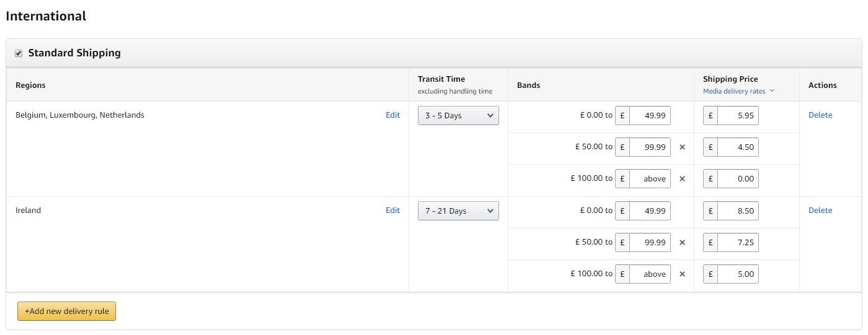This screenshot has width=868, height=335.
Task: Edit the Ireland region
Action: coord(392,211)
